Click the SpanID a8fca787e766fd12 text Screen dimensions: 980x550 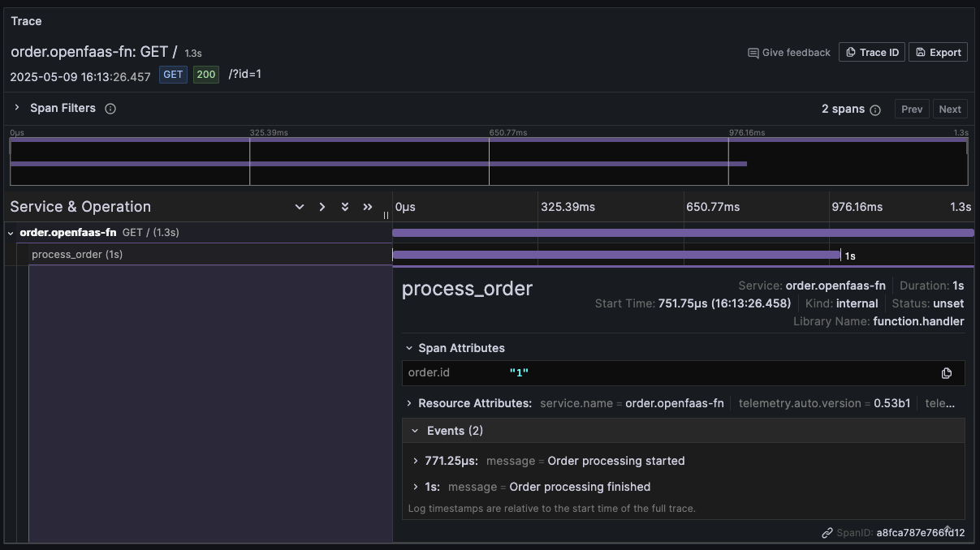[x=921, y=533]
